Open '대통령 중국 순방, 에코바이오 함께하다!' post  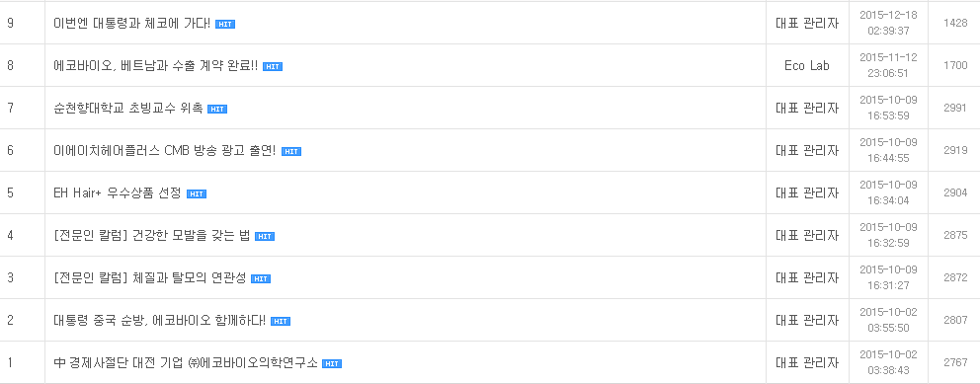(x=160, y=321)
